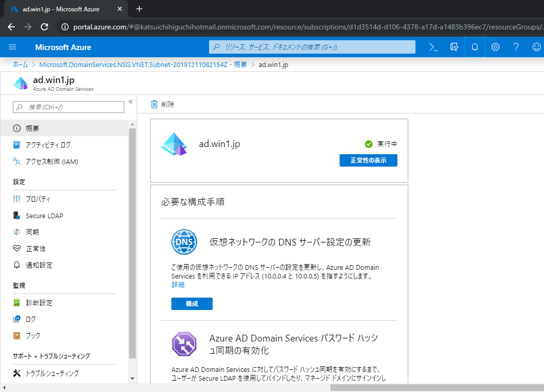The width and height of the screenshot is (544, 392).
Task: Click the trash icon next to 削除
Action: [x=154, y=104]
